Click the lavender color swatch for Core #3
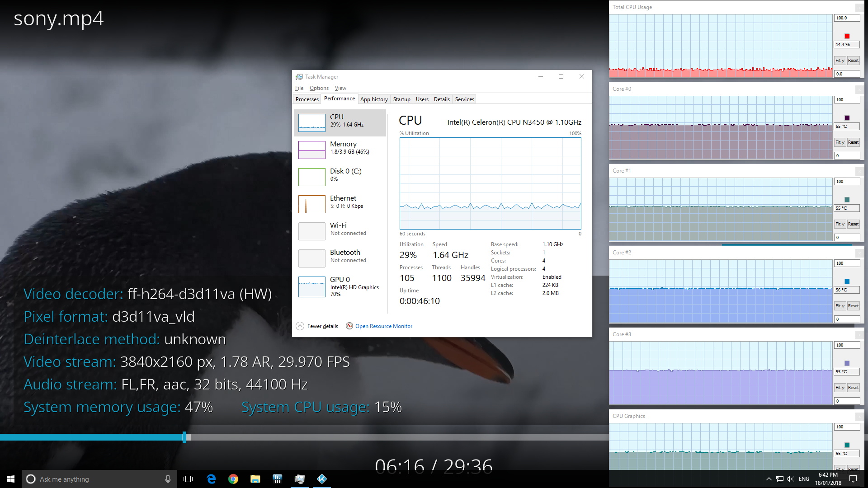The image size is (868, 488). (x=847, y=363)
